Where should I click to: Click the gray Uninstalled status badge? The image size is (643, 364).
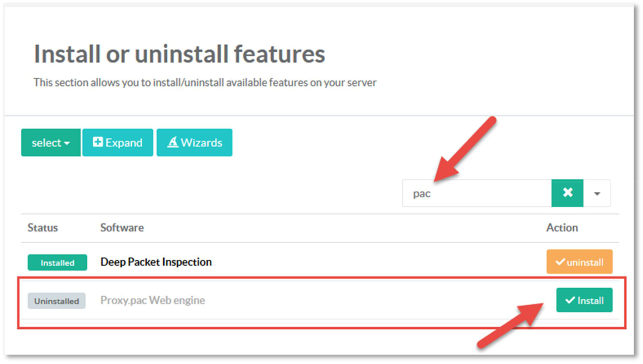(57, 301)
